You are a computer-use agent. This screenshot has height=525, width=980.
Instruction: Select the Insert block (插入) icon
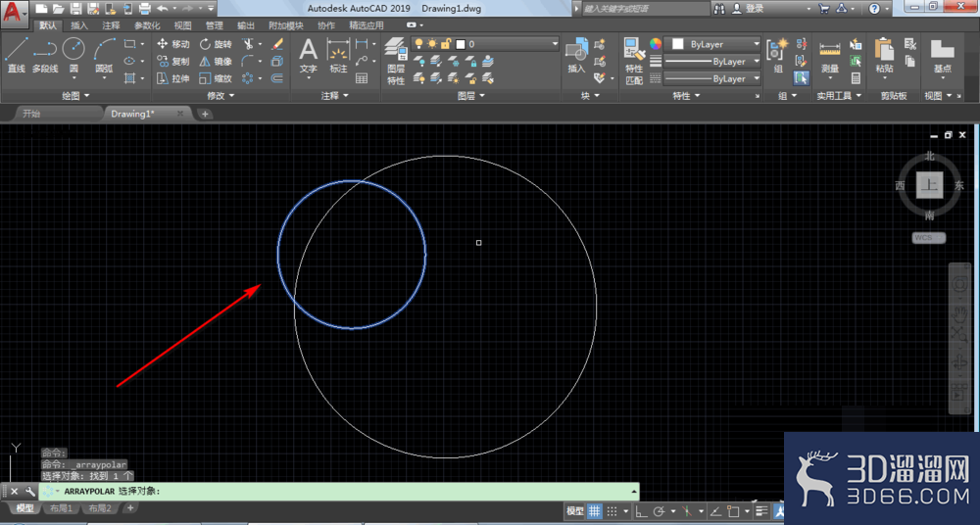[576, 55]
